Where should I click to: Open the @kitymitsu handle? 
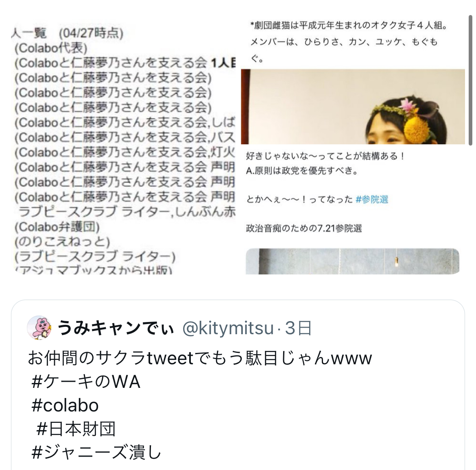click(x=228, y=328)
